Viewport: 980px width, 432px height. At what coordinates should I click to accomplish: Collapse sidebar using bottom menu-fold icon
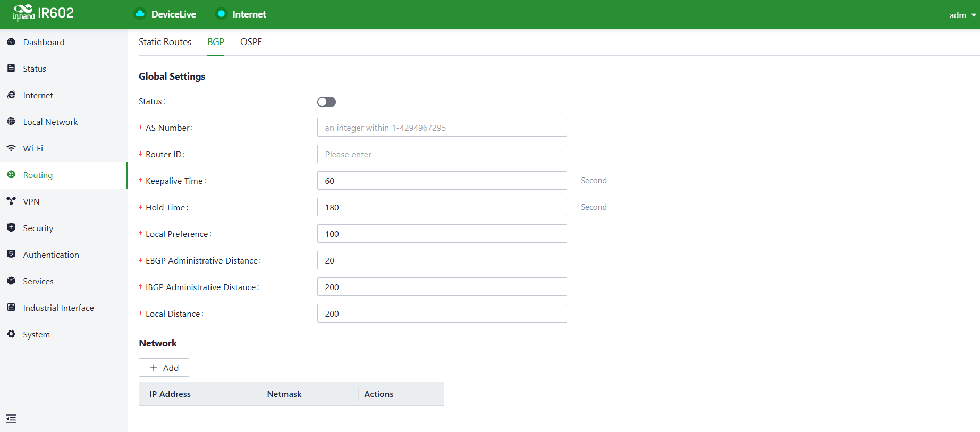(x=11, y=419)
